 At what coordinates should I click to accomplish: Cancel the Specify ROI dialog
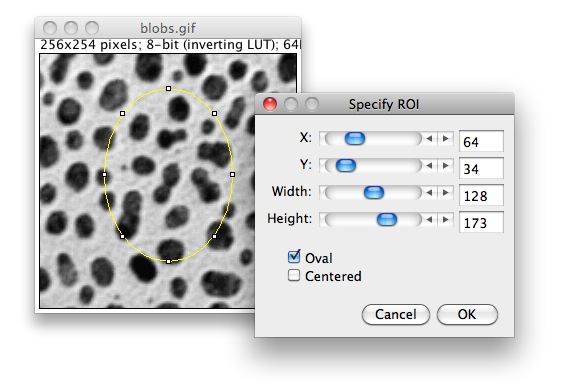click(x=396, y=314)
